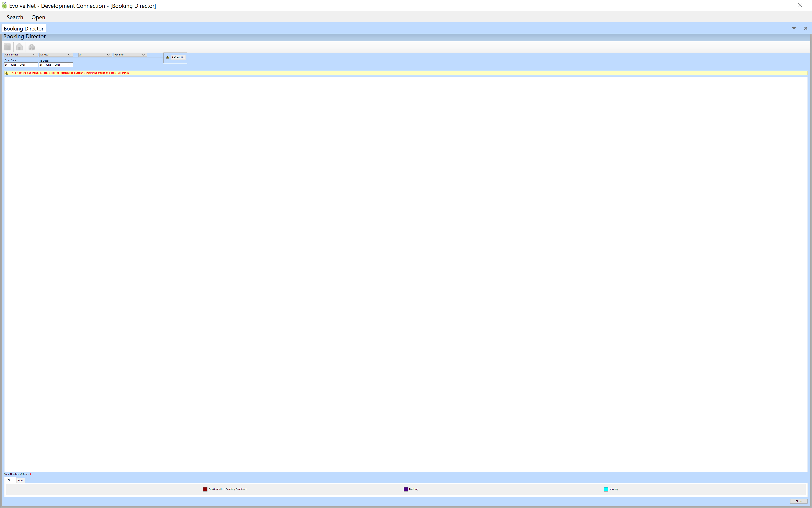Image resolution: width=812 pixels, height=508 pixels.
Task: Open the tab list dropdown arrow
Action: (794, 28)
